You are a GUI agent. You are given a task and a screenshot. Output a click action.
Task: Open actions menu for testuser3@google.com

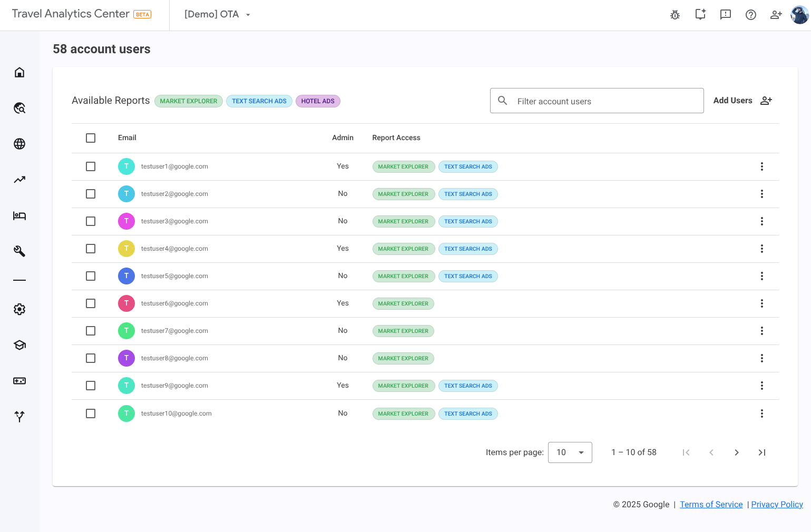pyautogui.click(x=761, y=221)
